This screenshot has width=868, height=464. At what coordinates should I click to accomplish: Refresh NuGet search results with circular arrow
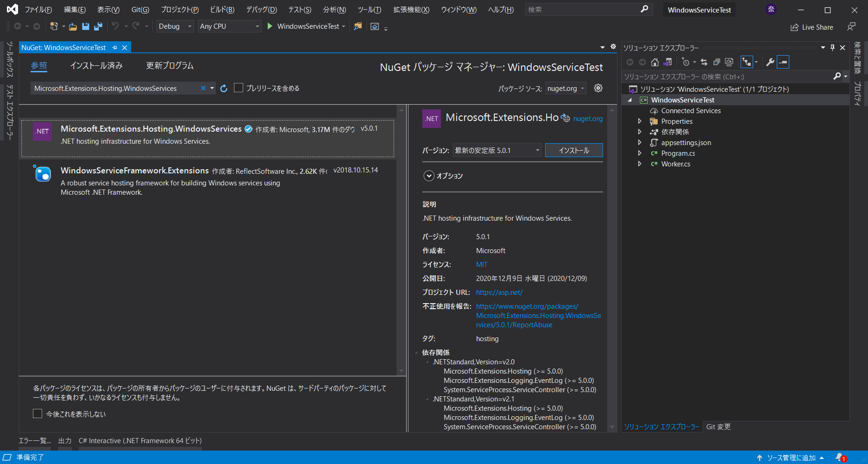pos(224,88)
